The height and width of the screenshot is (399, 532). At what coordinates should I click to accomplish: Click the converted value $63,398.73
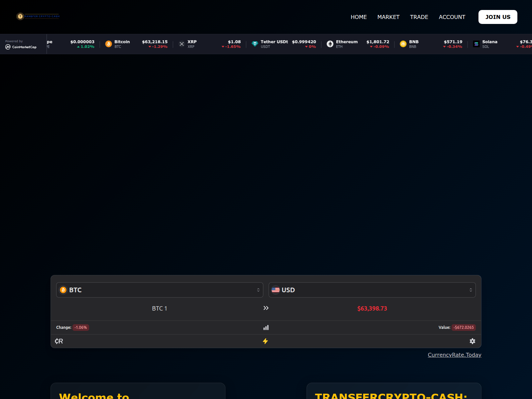pos(372,309)
